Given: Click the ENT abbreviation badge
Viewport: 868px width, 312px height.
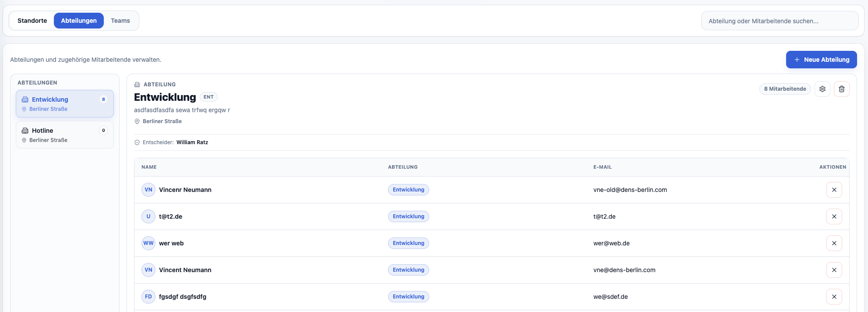Looking at the screenshot, I should pyautogui.click(x=209, y=97).
